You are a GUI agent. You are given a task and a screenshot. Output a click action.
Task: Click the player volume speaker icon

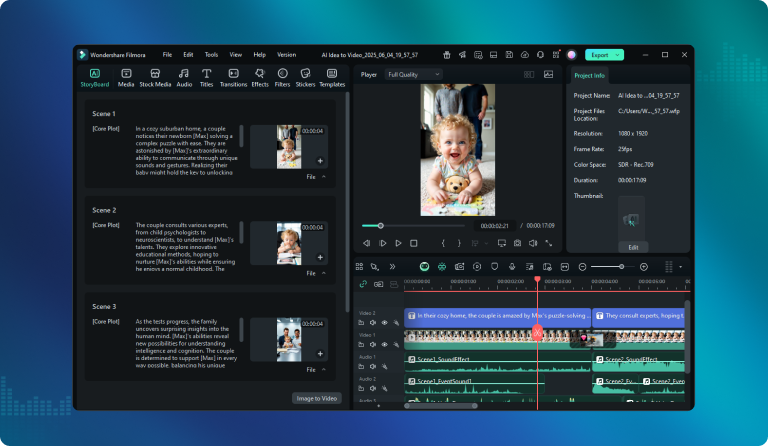coord(533,243)
